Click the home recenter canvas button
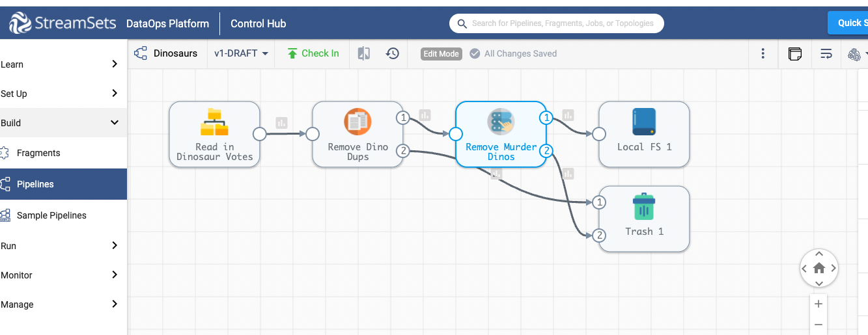Image resolution: width=868 pixels, height=335 pixels. [819, 268]
